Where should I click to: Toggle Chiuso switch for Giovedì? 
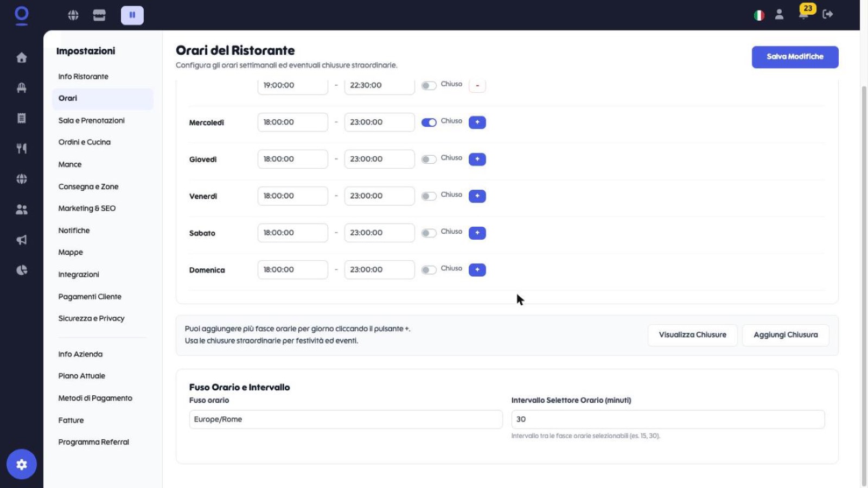click(429, 159)
